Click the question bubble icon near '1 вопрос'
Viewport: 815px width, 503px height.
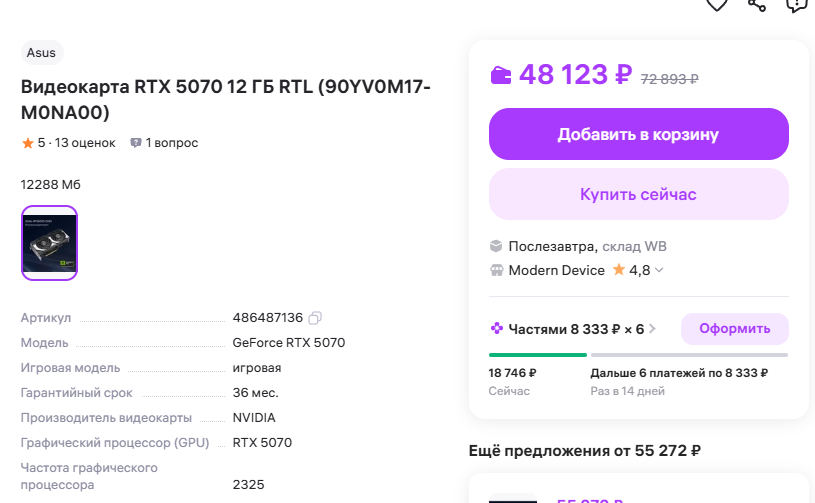coord(136,143)
